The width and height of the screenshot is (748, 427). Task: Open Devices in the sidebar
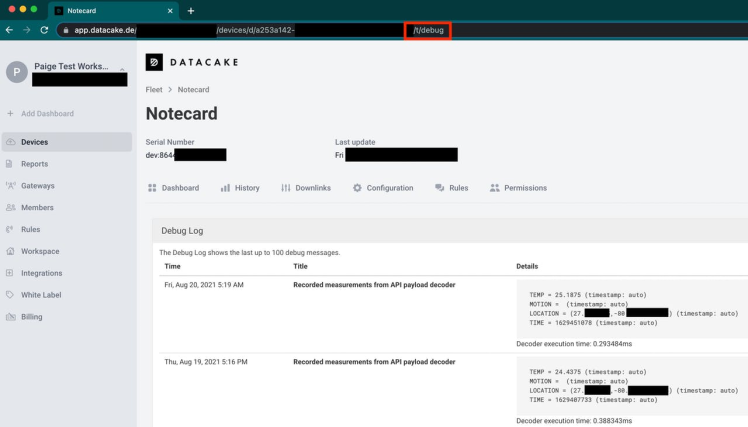(67, 142)
